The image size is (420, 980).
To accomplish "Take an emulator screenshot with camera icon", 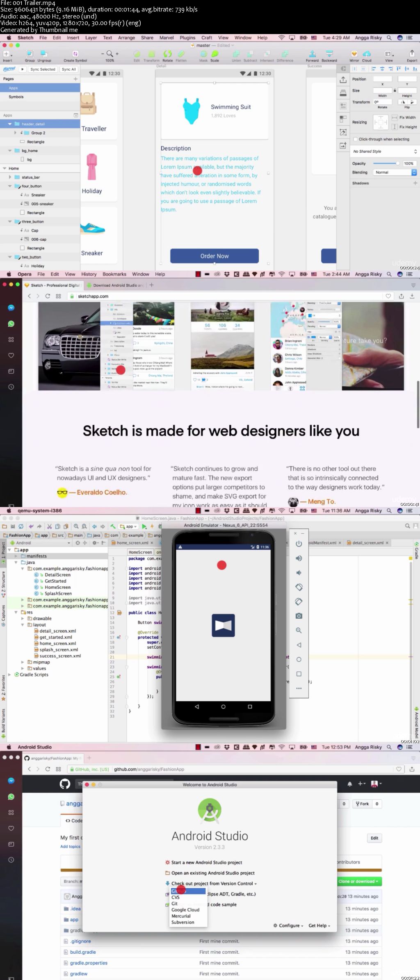I will coord(299,616).
